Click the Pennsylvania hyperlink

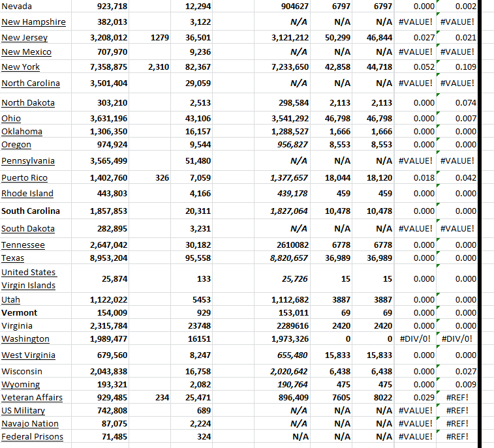[x=28, y=161]
